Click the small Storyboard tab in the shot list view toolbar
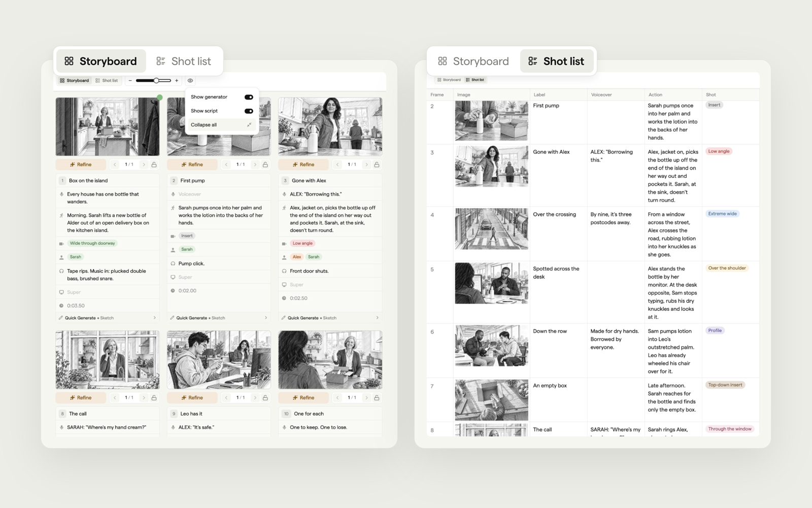The image size is (812, 508). pyautogui.click(x=449, y=80)
